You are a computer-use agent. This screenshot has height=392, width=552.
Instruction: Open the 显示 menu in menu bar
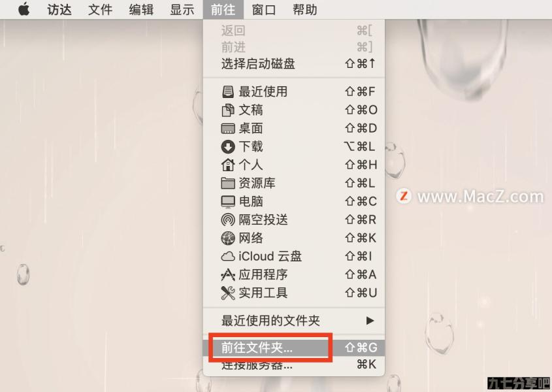[x=182, y=10]
